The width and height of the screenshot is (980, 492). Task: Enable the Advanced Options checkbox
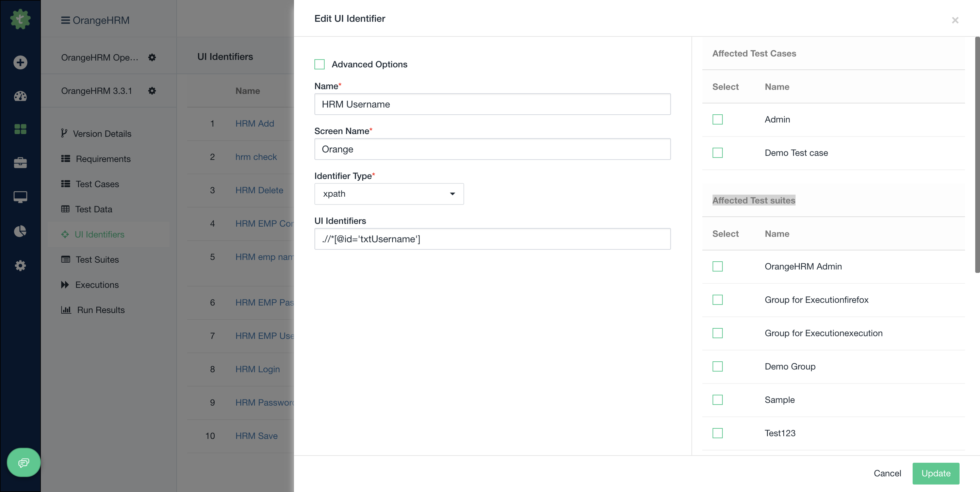pos(320,64)
